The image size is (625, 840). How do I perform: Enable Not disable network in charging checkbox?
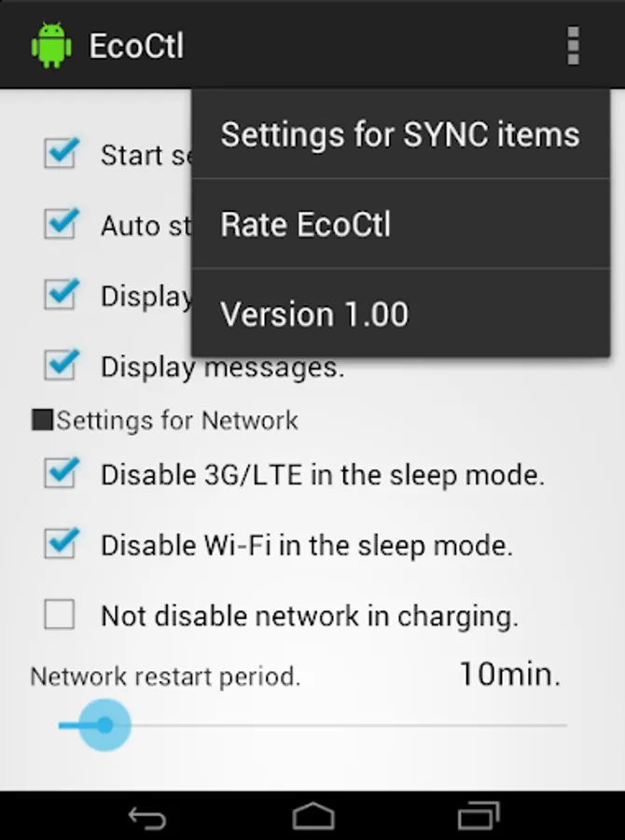[x=60, y=614]
